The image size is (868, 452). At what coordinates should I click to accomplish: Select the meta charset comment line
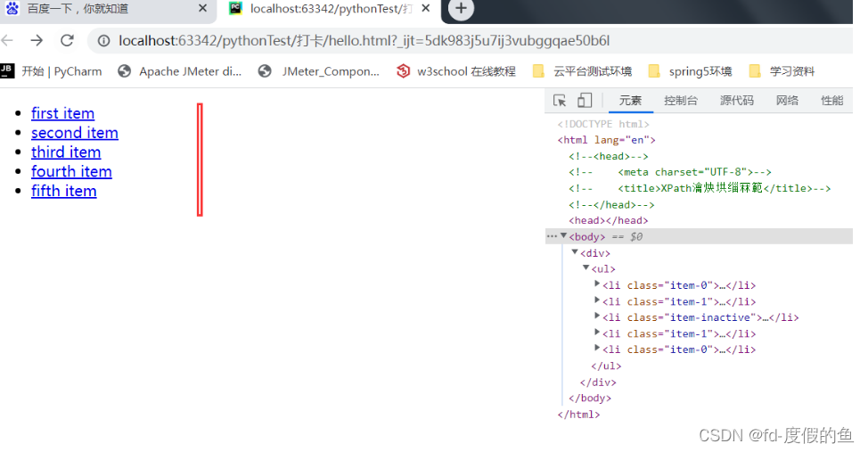670,172
